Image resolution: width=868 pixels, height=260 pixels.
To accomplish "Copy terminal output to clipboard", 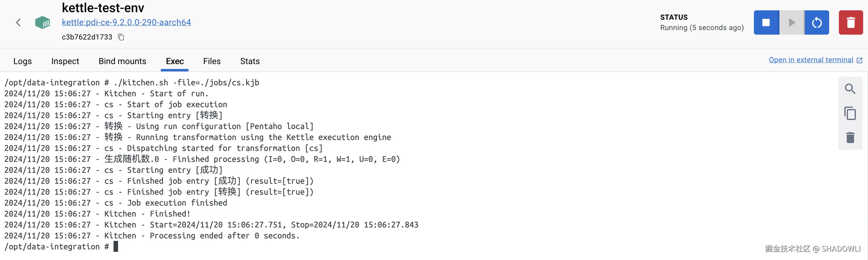I will (850, 113).
